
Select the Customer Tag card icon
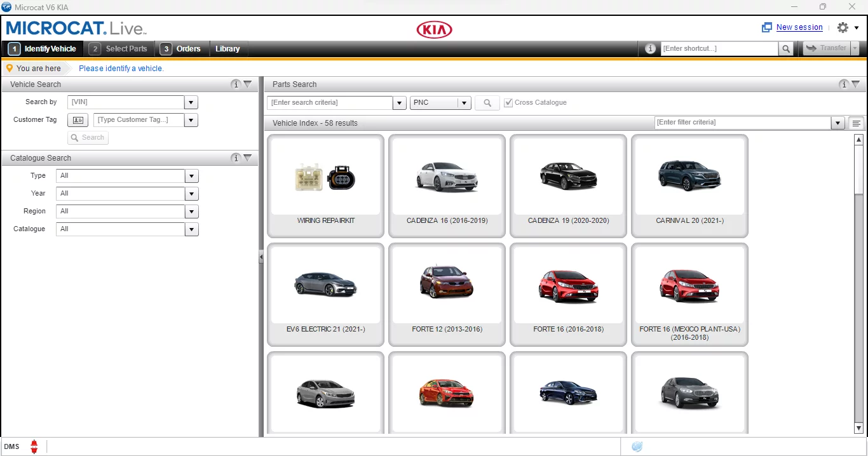pyautogui.click(x=78, y=120)
